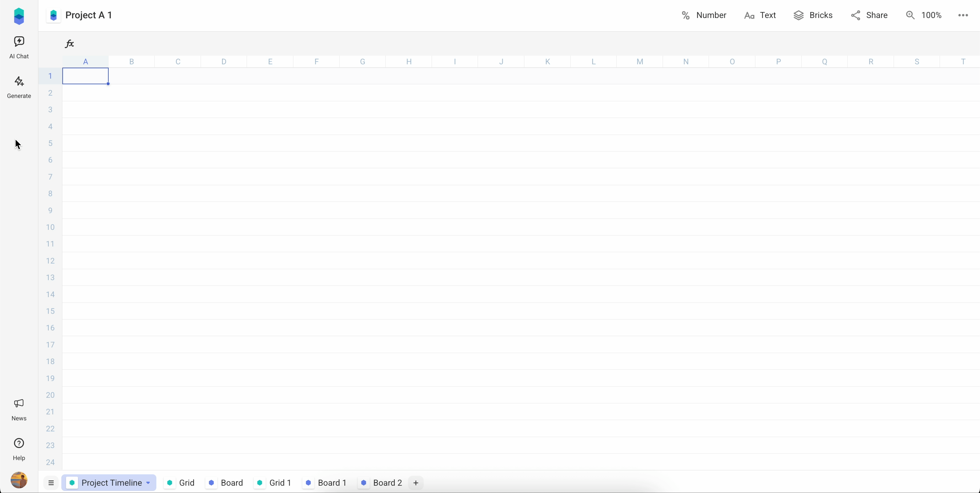Apply Number formatting to the cell
The width and height of the screenshot is (980, 493).
[703, 15]
